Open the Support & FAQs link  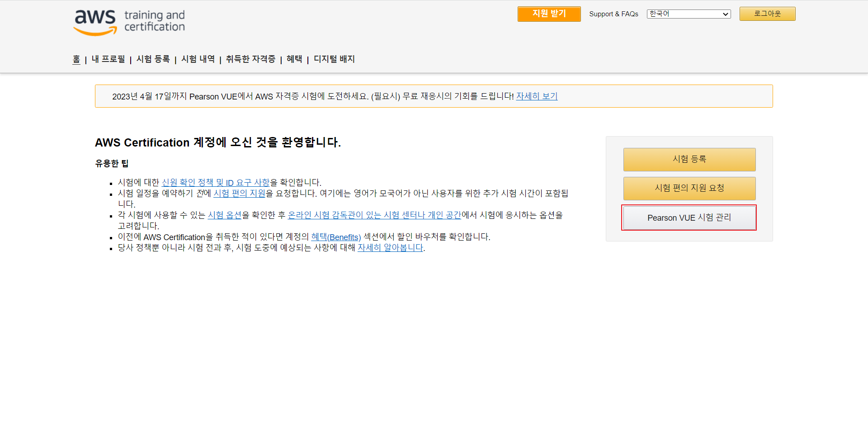point(613,14)
